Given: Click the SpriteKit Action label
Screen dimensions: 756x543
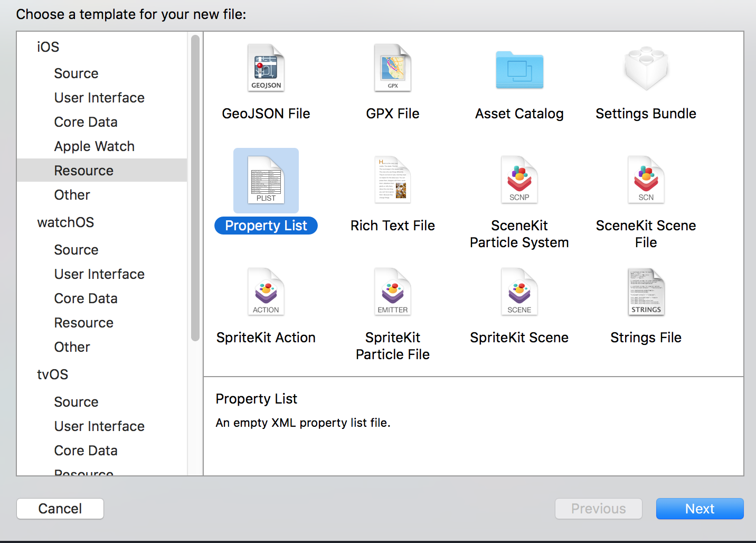Looking at the screenshot, I should coord(266,338).
